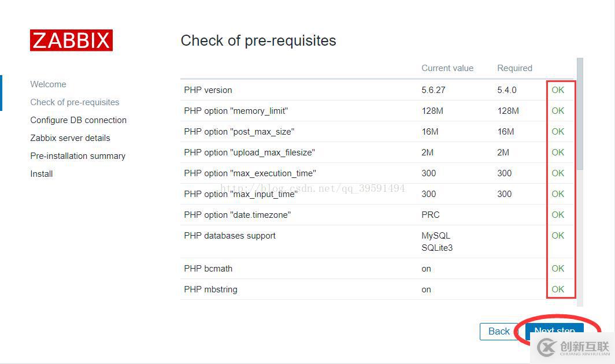Select the Welcome step in the sidebar
The height and width of the screenshot is (364, 615).
(48, 84)
